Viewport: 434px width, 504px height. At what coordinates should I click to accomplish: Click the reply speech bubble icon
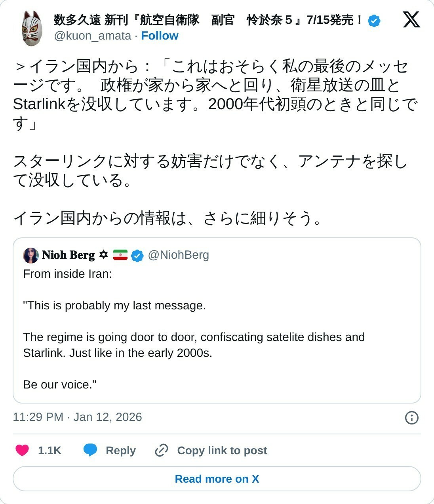tap(90, 450)
